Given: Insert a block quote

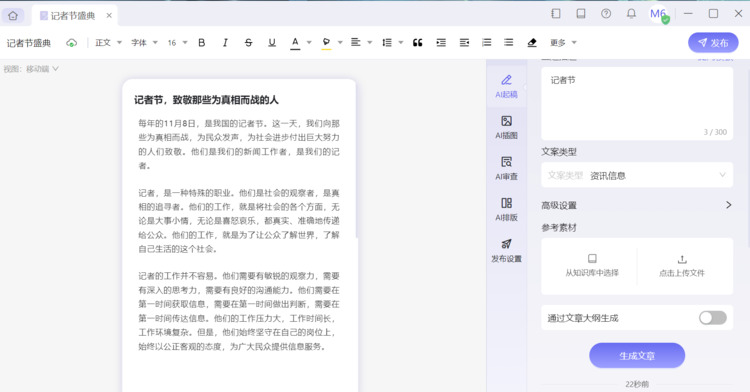Looking at the screenshot, I should (x=418, y=43).
